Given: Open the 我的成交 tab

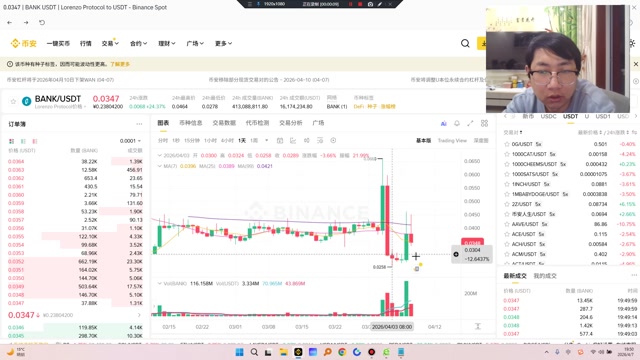Looking at the screenshot, I should point(545,276).
